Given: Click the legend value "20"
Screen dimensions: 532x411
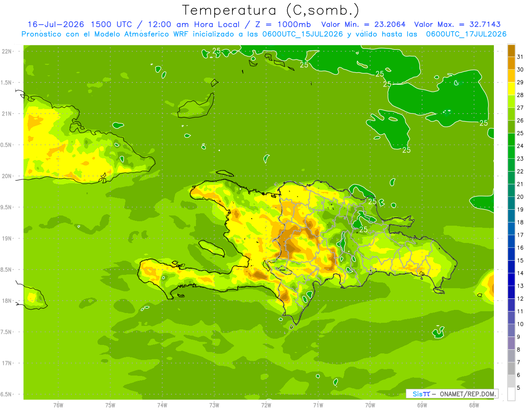Looking at the screenshot, I should tap(520, 197).
